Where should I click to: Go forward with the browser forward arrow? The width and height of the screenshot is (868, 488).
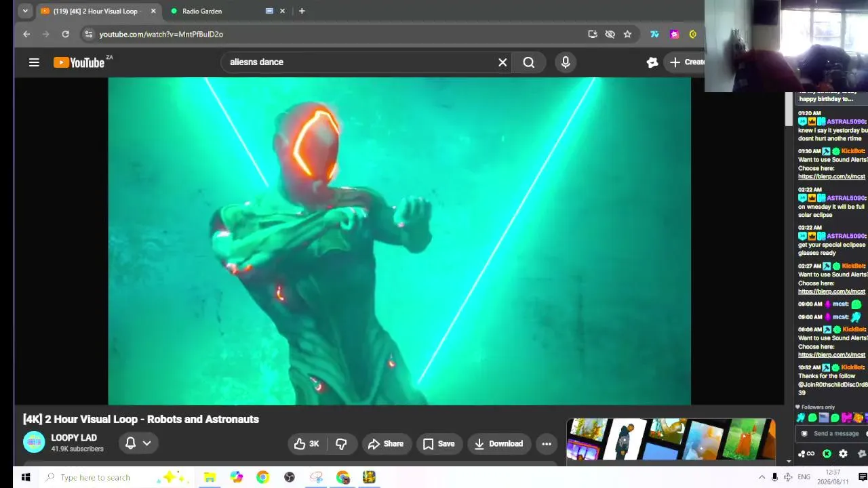pos(45,34)
